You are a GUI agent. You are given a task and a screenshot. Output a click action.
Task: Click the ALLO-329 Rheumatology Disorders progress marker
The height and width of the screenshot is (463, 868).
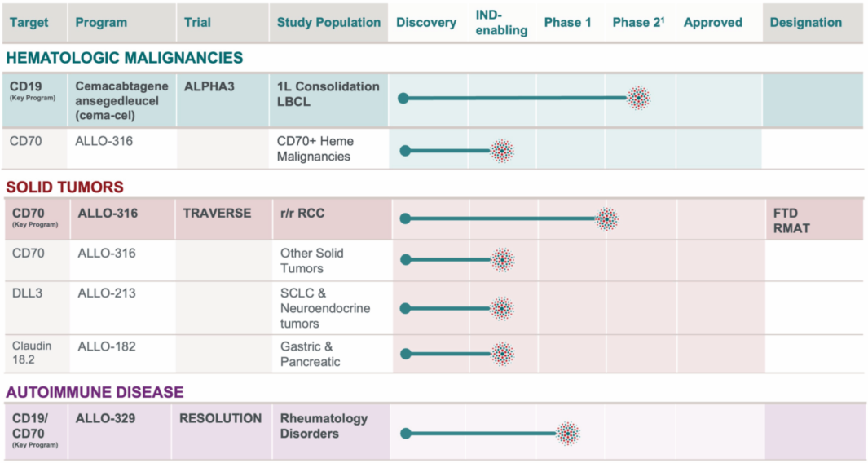567,433
